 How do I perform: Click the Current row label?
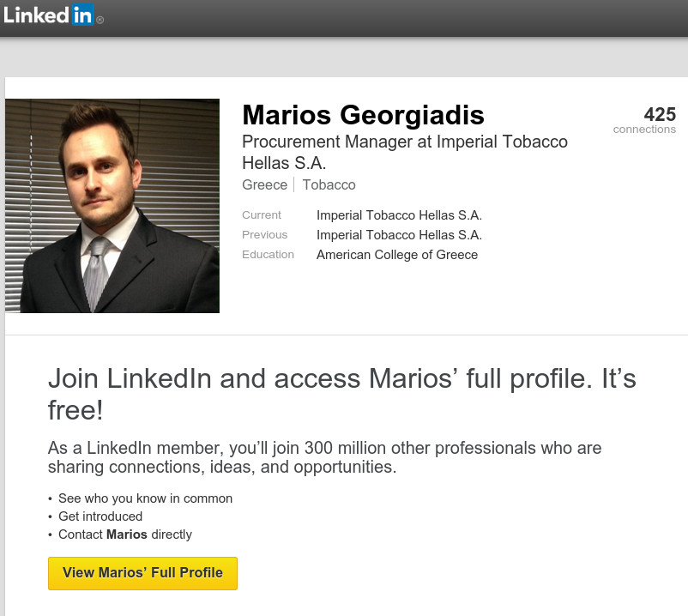[x=261, y=215]
